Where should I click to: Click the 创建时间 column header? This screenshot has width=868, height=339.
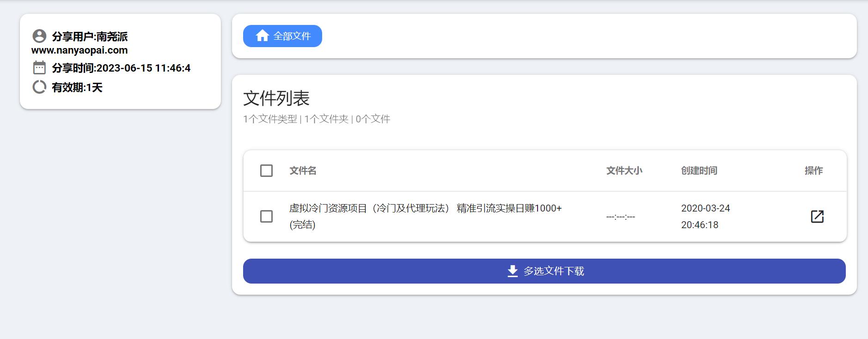[x=699, y=171]
